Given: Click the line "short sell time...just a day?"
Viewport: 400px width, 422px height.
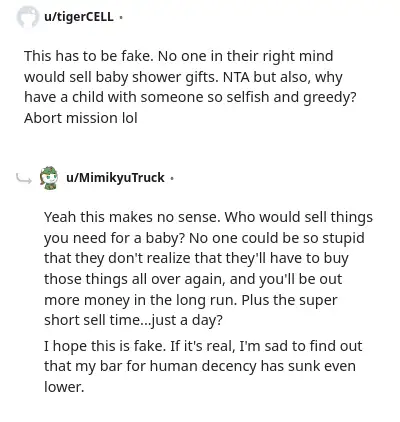Looking at the screenshot, I should coord(133,320).
